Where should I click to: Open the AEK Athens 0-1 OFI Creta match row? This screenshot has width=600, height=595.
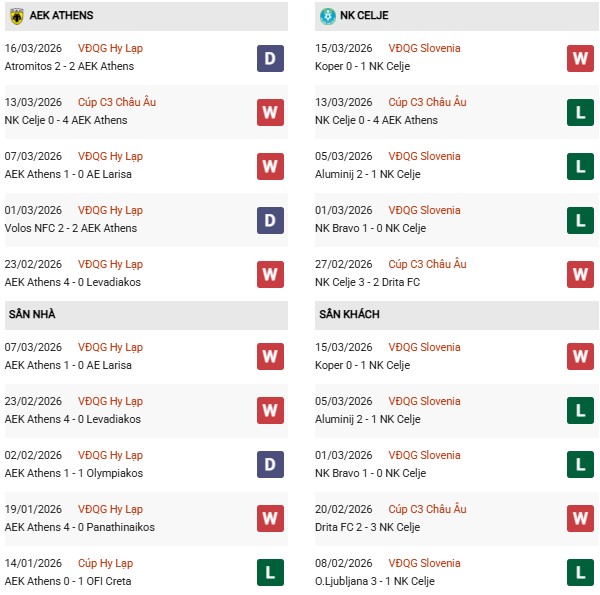[68, 581]
